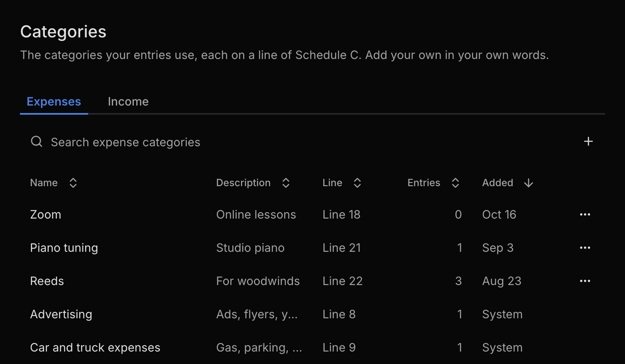Switch to the Income tab
The height and width of the screenshot is (364, 625).
coord(128,102)
